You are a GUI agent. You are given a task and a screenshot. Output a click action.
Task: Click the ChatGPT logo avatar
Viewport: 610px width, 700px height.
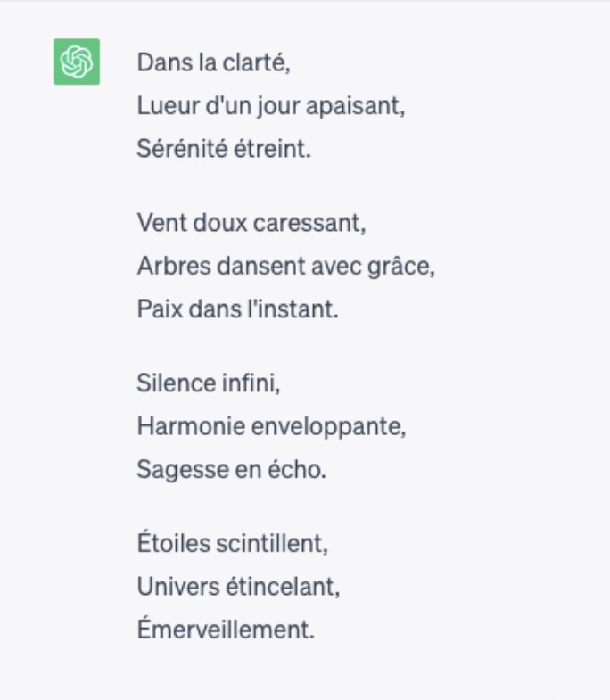pyautogui.click(x=76, y=62)
